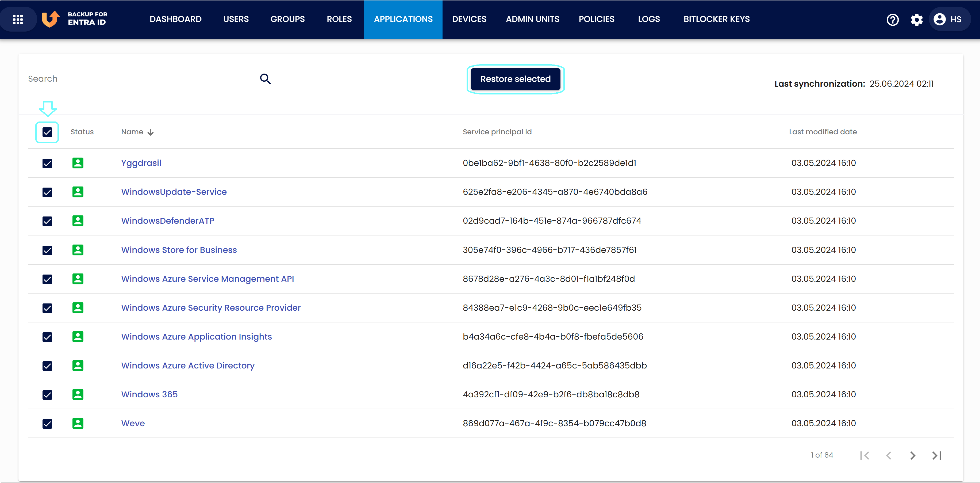Switch to the Users tab

pyautogui.click(x=236, y=19)
